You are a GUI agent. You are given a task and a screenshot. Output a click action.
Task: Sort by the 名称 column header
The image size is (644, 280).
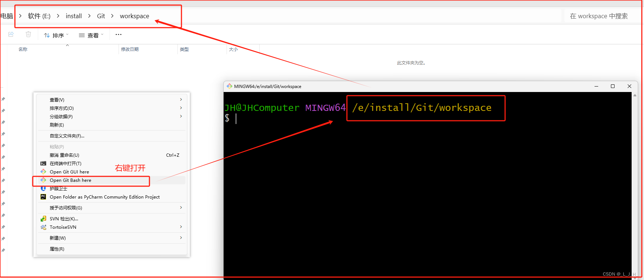[23, 49]
